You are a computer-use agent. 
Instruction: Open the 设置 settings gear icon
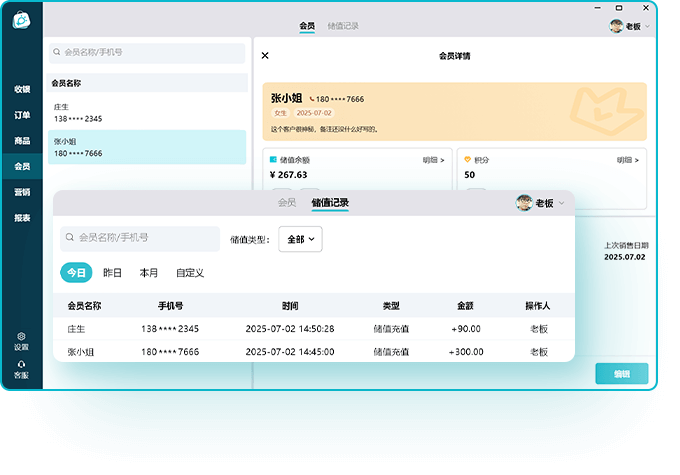(21, 336)
